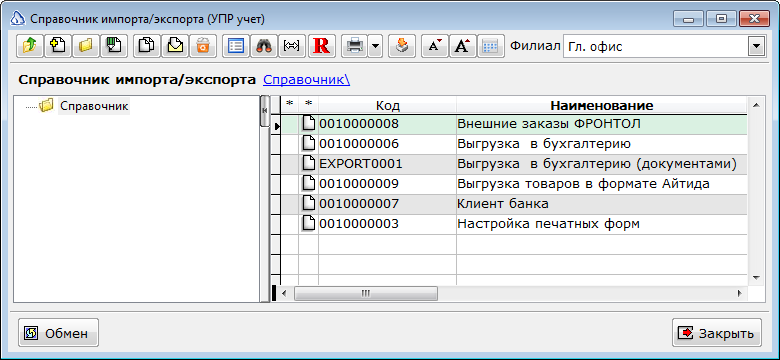
Task: Sort by Код column header
Action: (388, 105)
